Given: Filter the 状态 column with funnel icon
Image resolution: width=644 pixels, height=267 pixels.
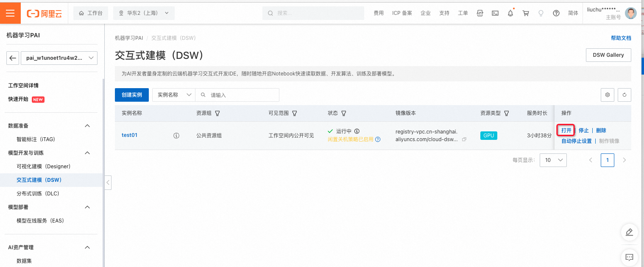Looking at the screenshot, I should tap(343, 113).
